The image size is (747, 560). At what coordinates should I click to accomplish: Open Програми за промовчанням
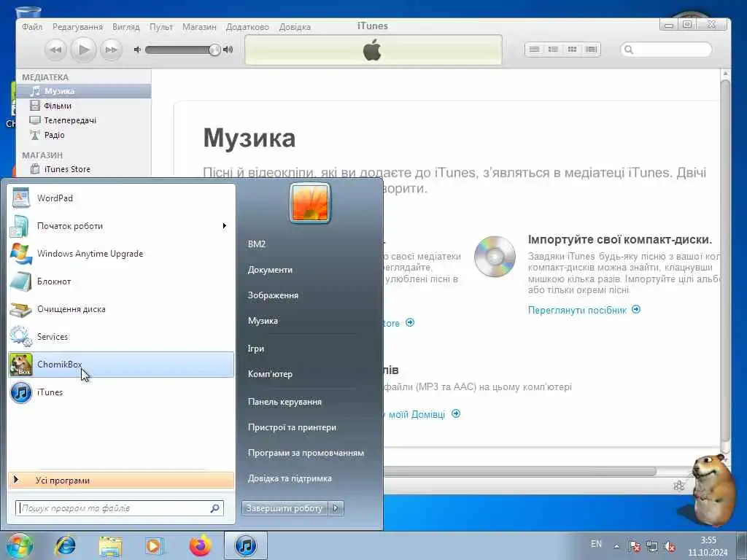click(x=306, y=453)
